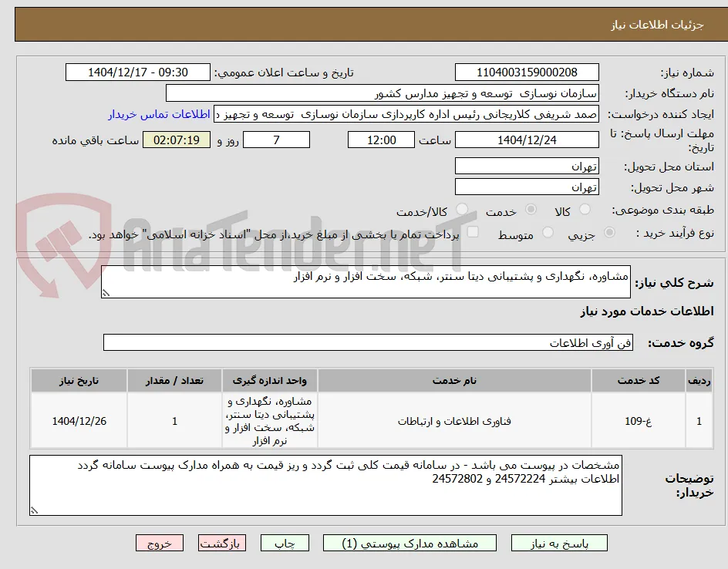Select the متوسط purchase type radio
The width and height of the screenshot is (728, 569).
(x=548, y=233)
